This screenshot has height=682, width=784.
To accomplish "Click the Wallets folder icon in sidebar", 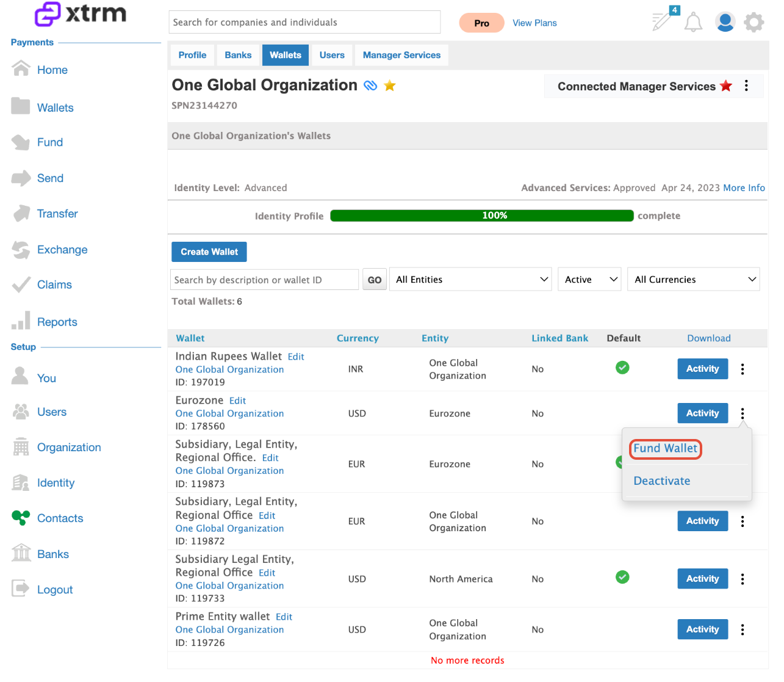I will (21, 106).
